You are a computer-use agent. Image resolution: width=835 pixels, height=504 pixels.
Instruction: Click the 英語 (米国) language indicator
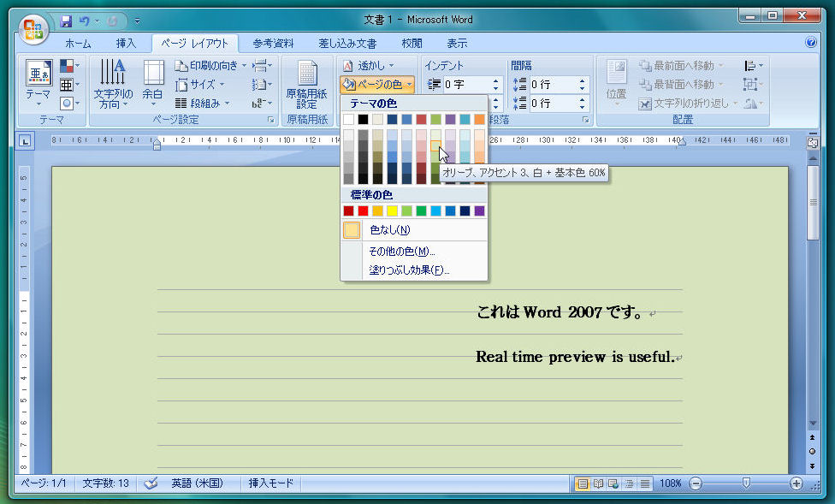[197, 483]
